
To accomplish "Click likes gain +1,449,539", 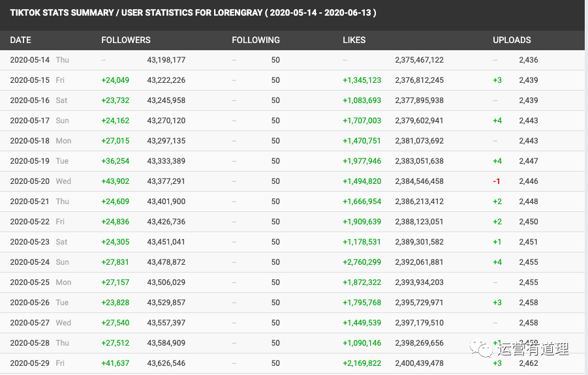I will [x=362, y=323].
